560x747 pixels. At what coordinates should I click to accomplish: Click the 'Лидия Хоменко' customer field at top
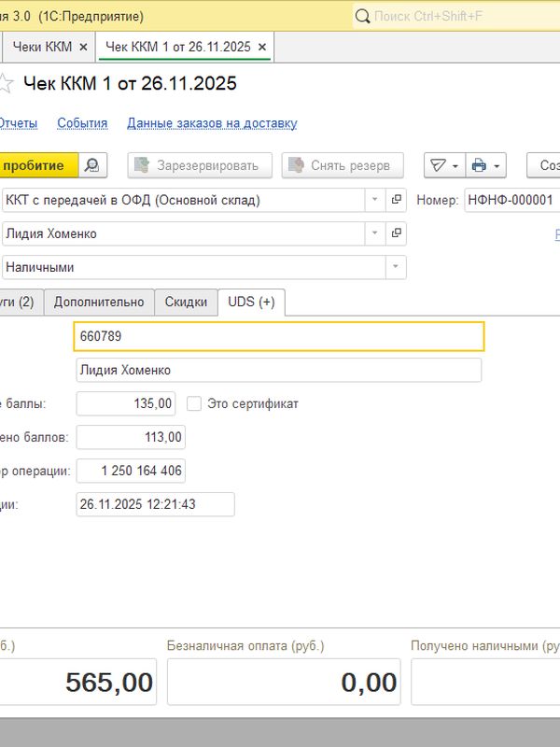184,233
